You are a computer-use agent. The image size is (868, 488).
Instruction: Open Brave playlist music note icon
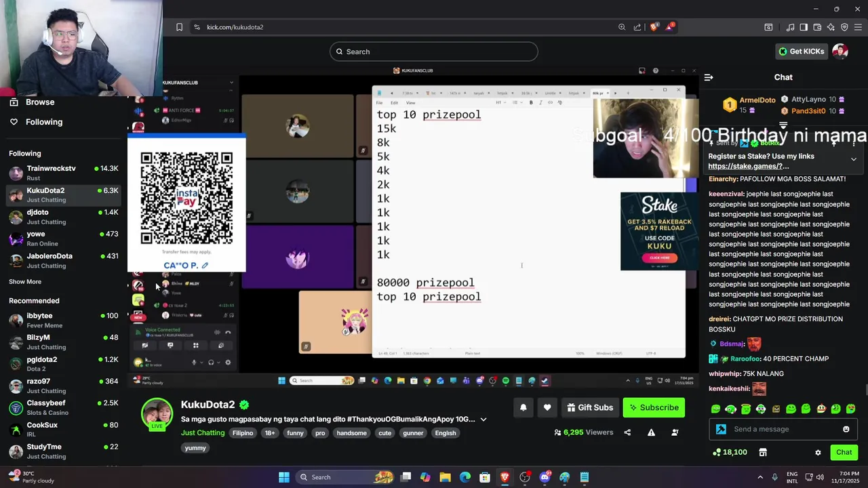pos(790,27)
